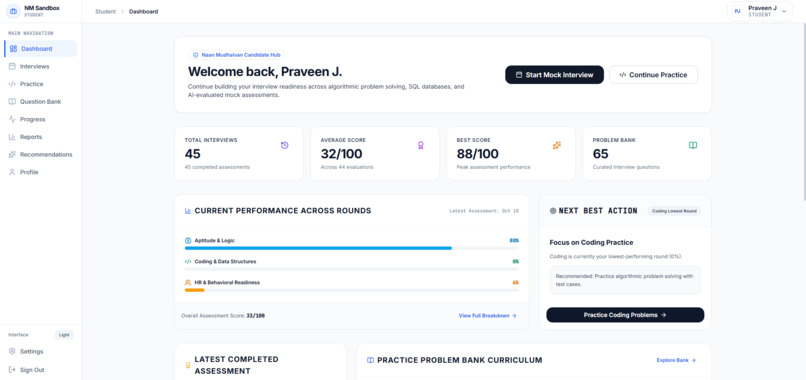
Task: Click the Recommendations sparkle icon in sidebar
Action: pyautogui.click(x=12, y=154)
